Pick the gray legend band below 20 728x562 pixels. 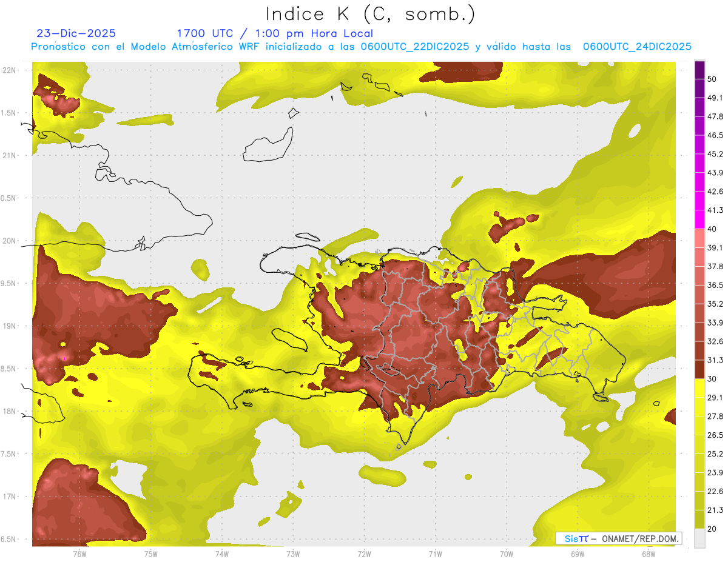tap(699, 538)
